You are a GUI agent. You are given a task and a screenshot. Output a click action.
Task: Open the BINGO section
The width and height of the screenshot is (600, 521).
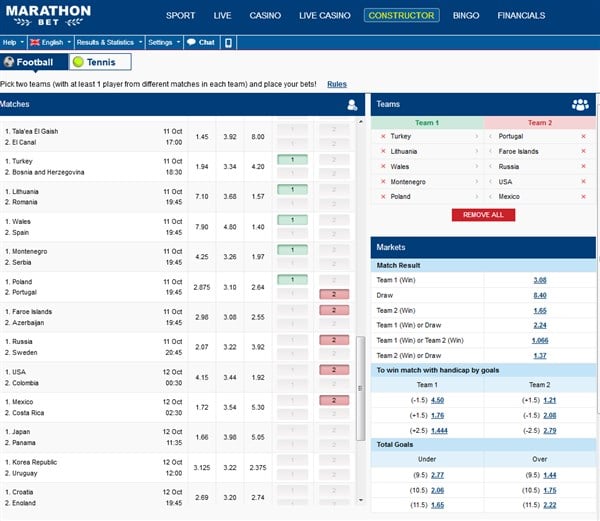point(466,16)
